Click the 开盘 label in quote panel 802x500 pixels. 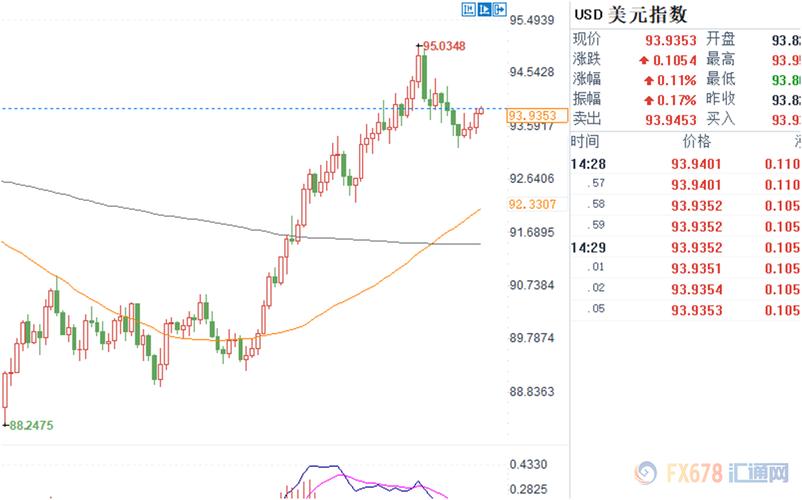point(720,39)
